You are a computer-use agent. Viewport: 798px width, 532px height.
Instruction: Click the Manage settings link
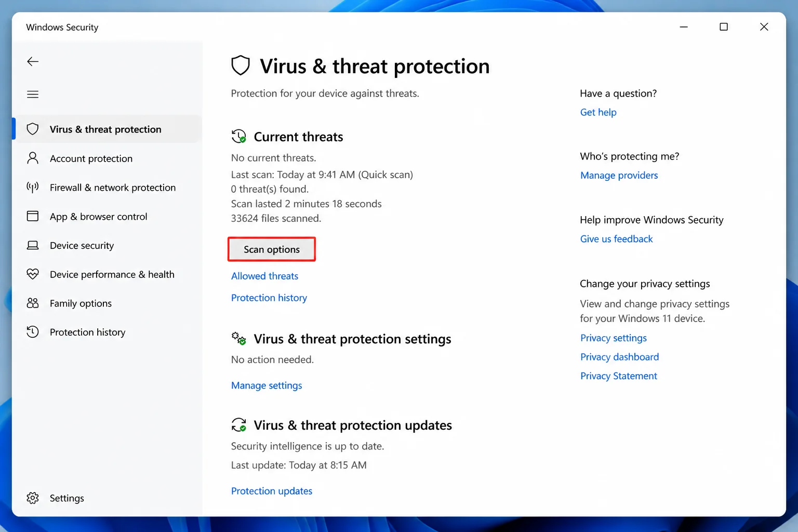coord(267,385)
